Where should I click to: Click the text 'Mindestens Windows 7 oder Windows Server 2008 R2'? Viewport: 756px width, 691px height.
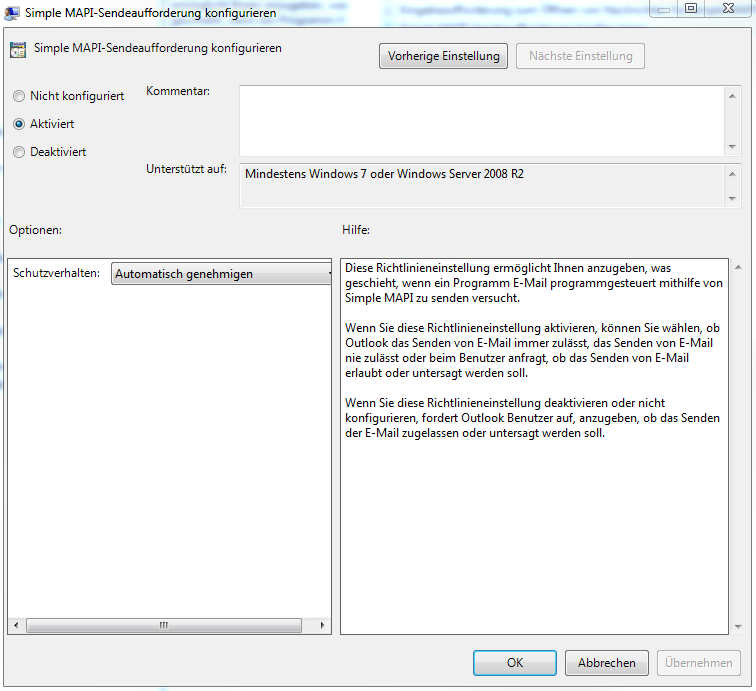(x=384, y=174)
